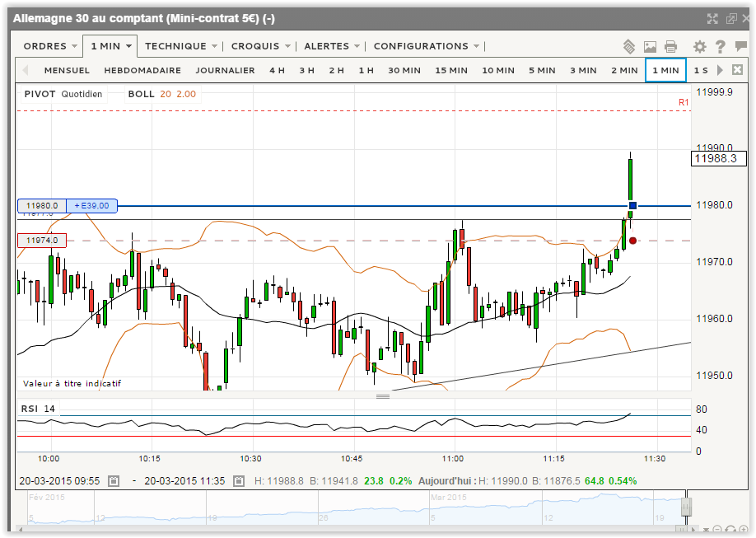Open end date calendar picker icon

tap(239, 481)
